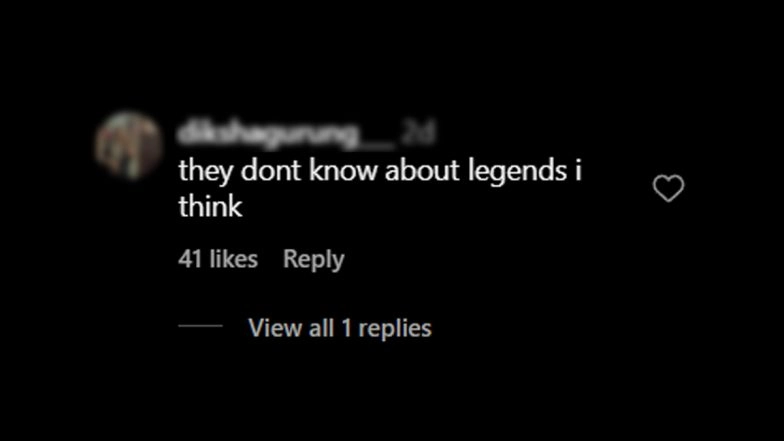Open the replies thread for this comment
784x441 pixels.
[340, 328]
